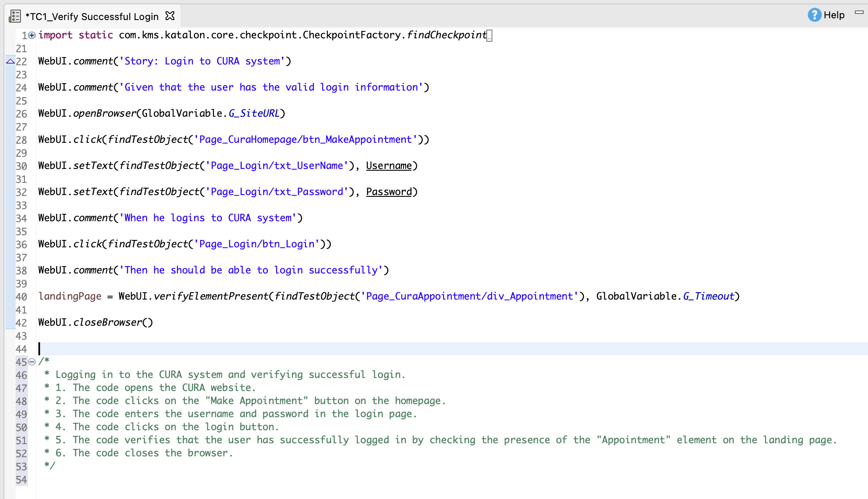This screenshot has width=868, height=499.
Task: Click the collapsed code box after findCheckpoint
Action: pyautogui.click(x=489, y=36)
